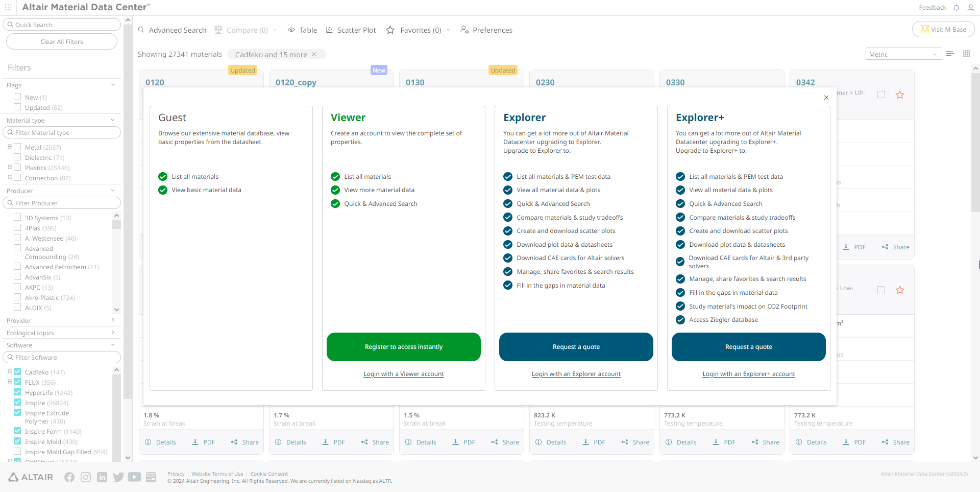Check the Akro-Plastic (724) producer
The width and height of the screenshot is (980, 492).
(x=17, y=297)
